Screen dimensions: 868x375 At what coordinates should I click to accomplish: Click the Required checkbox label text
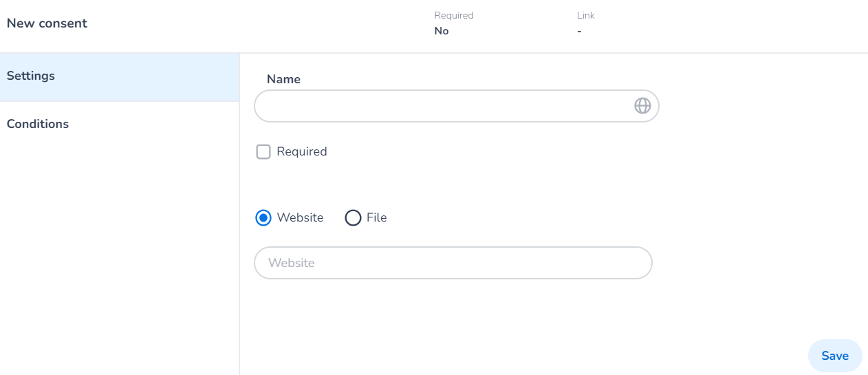(301, 152)
